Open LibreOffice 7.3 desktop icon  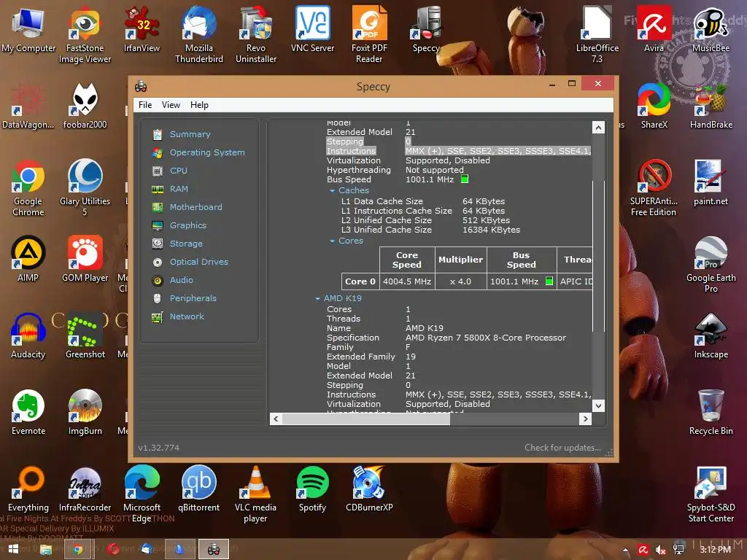(x=597, y=34)
